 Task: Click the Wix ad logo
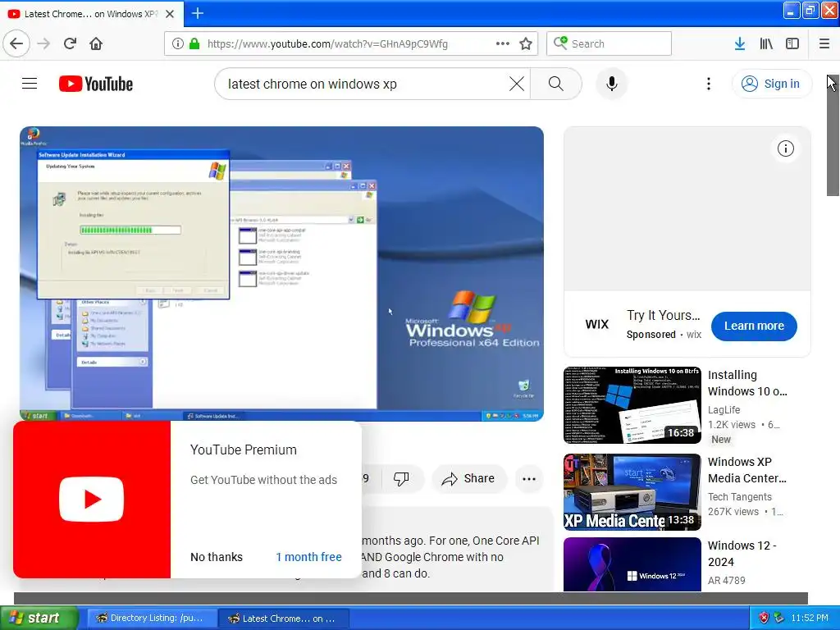pyautogui.click(x=597, y=324)
